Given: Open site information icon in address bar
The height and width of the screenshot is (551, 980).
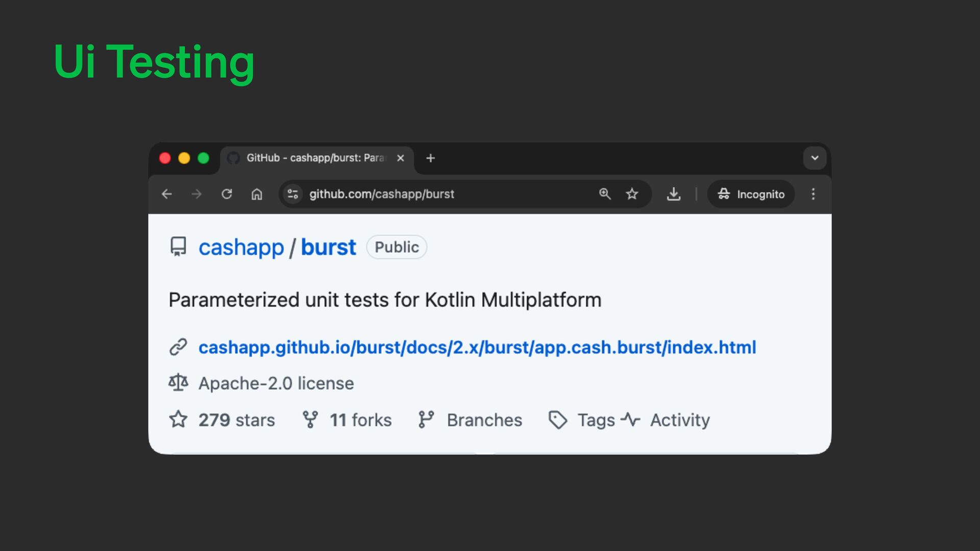Looking at the screenshot, I should click(293, 194).
